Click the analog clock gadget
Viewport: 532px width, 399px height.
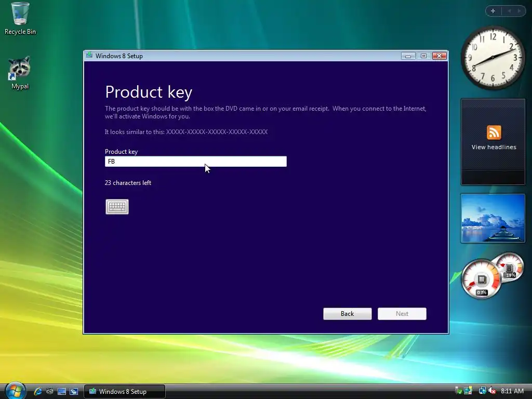coord(493,58)
